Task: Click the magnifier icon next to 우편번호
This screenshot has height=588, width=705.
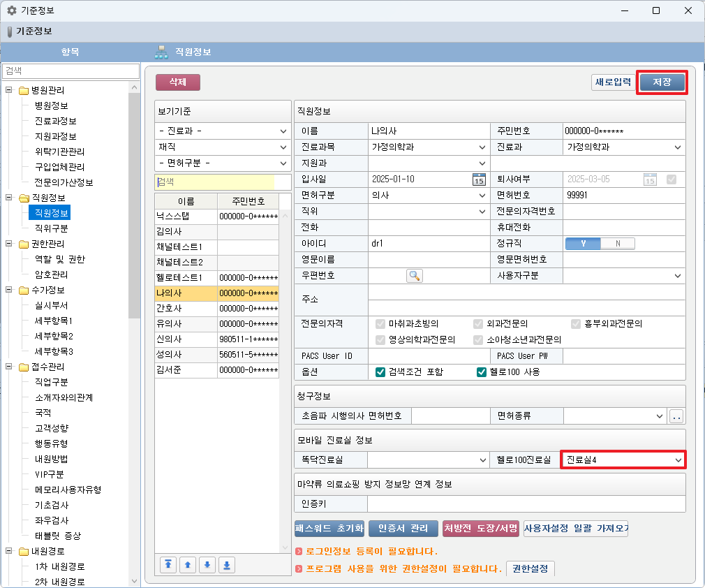Action: [x=415, y=276]
